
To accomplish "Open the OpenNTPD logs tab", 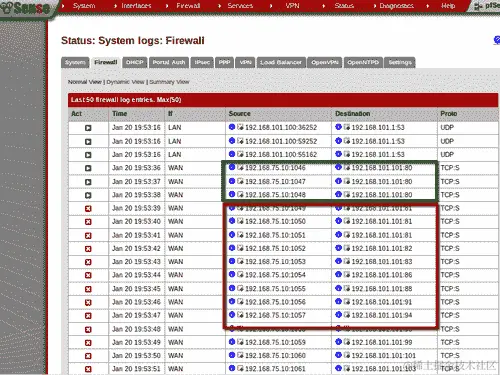I will coord(363,62).
